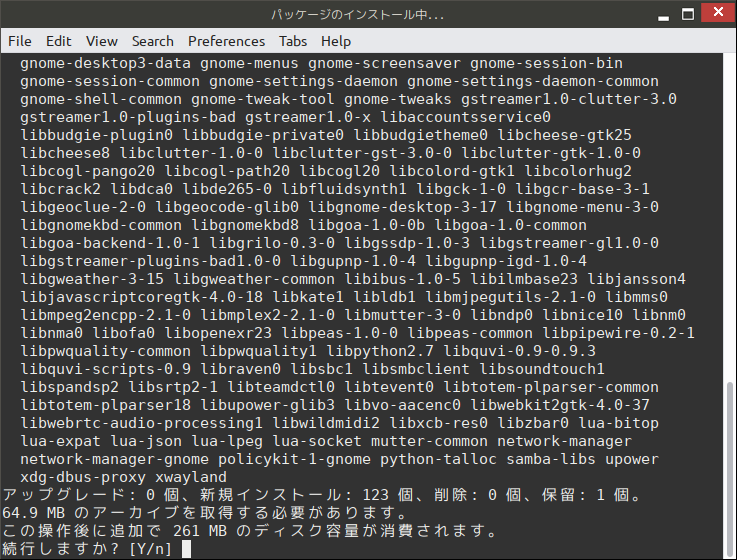Click the package name xdg-dbus-proxy
Screen dimensions: 737x560
pyautogui.click(x=83, y=477)
